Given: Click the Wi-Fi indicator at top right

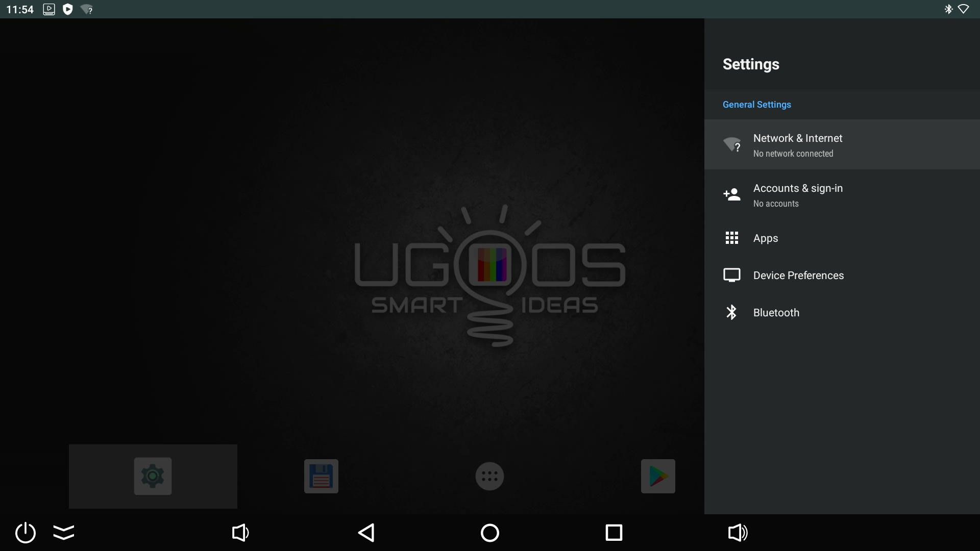Looking at the screenshot, I should point(964,9).
